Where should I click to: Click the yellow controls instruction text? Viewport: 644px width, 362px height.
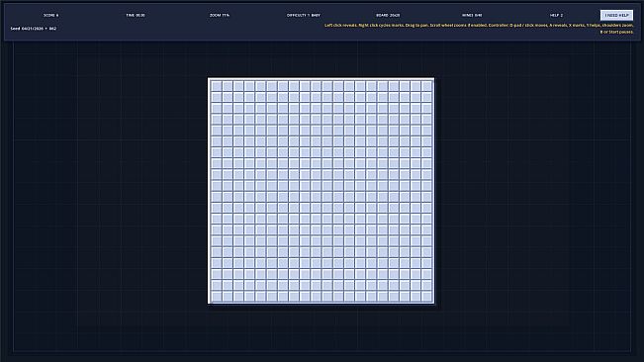pos(479,29)
